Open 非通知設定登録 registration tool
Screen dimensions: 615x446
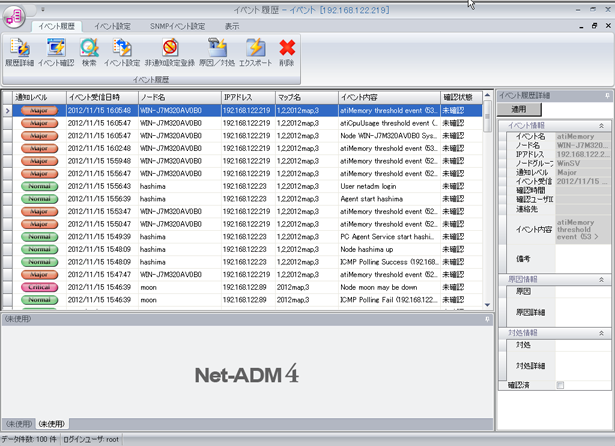[x=170, y=52]
